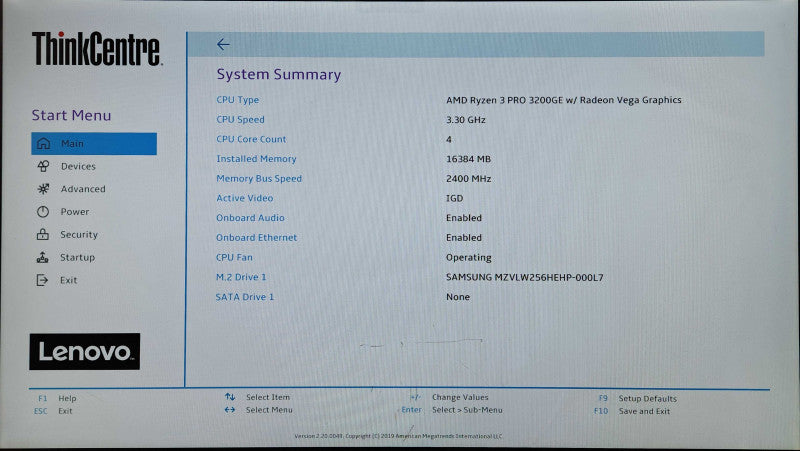The width and height of the screenshot is (800, 451).
Task: Click the Memory Bus Speed label
Action: [x=259, y=179]
